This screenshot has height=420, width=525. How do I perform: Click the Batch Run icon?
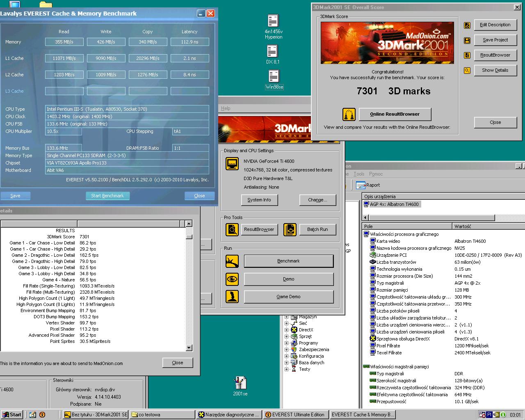pyautogui.click(x=290, y=229)
